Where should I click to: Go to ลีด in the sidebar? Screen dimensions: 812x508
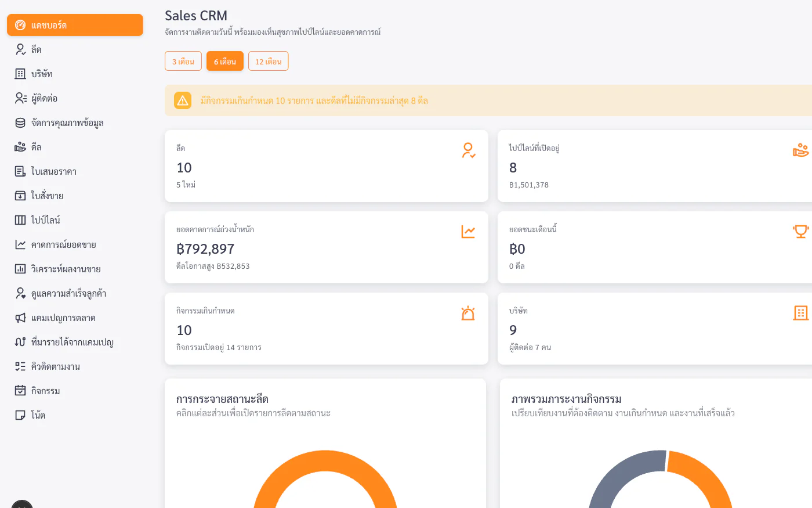(75, 49)
